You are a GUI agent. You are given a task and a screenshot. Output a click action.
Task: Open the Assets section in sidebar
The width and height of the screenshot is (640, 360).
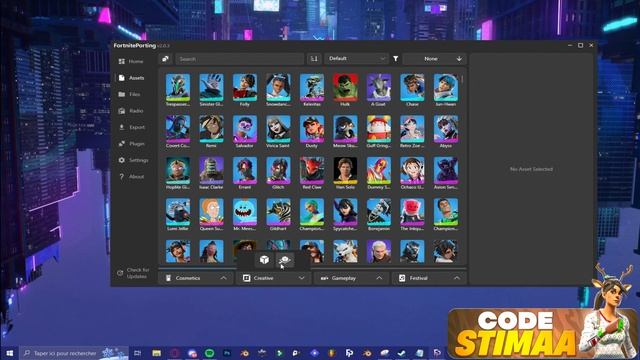click(x=131, y=78)
